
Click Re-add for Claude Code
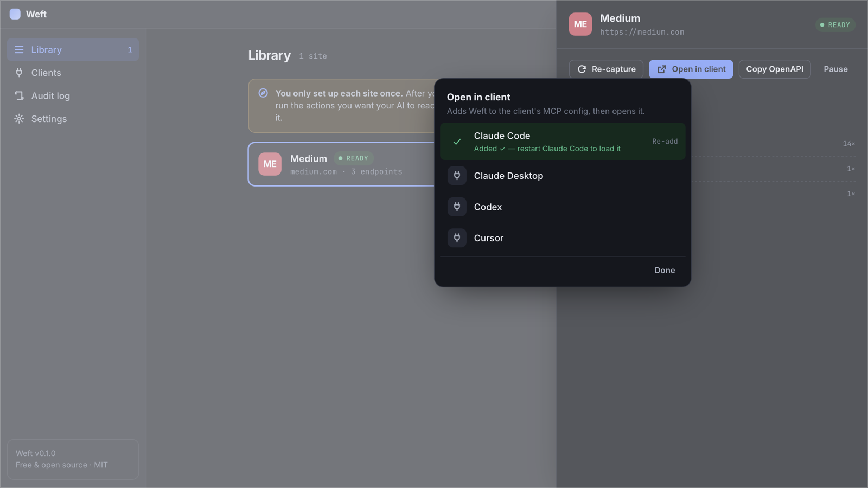[665, 142]
